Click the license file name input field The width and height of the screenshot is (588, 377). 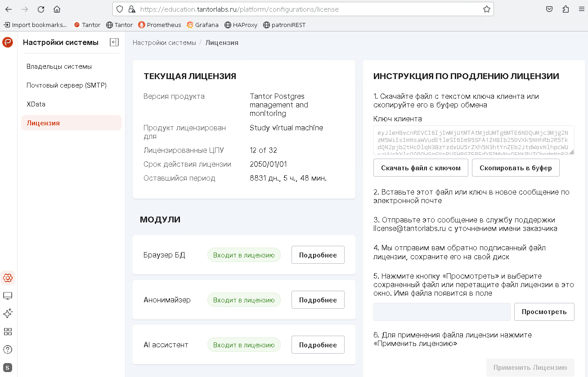tap(441, 312)
